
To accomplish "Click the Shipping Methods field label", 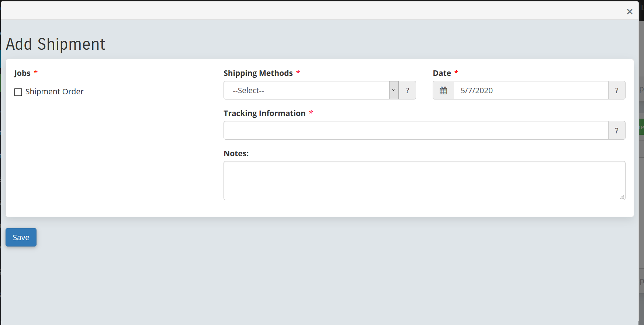I will point(258,73).
